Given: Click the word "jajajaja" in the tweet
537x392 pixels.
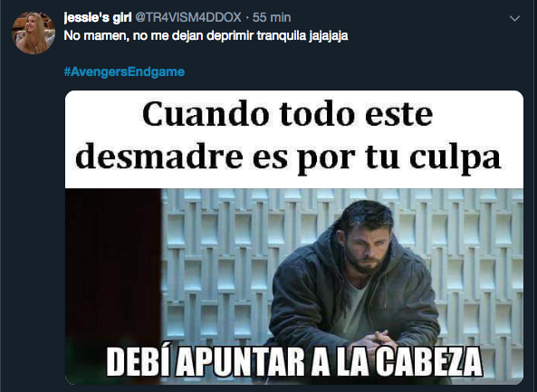Looking at the screenshot, I should (328, 36).
